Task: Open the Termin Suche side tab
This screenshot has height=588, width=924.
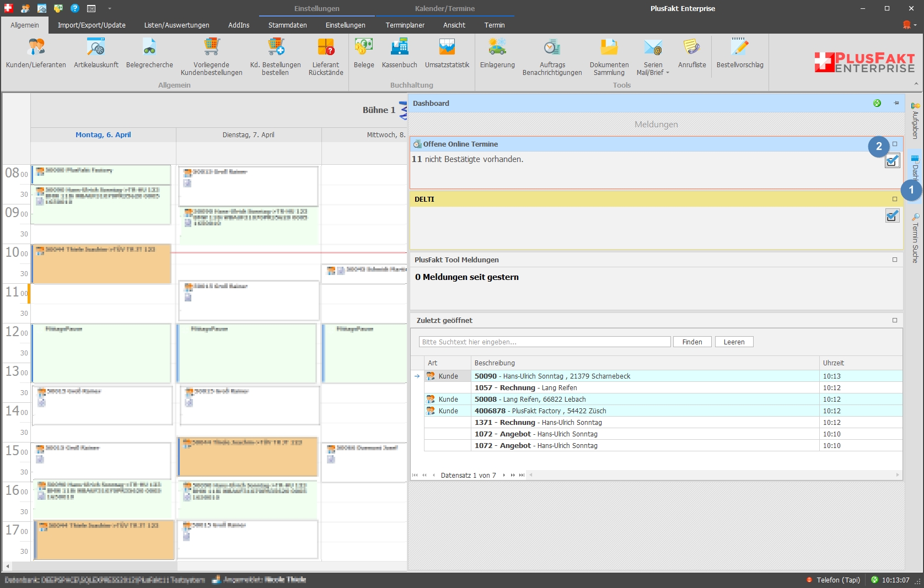Action: [x=915, y=238]
